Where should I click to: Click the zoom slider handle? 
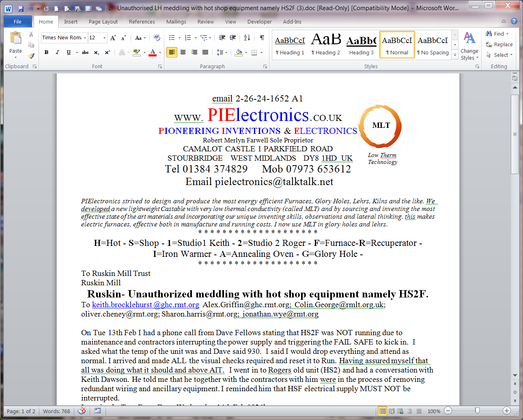point(478,411)
